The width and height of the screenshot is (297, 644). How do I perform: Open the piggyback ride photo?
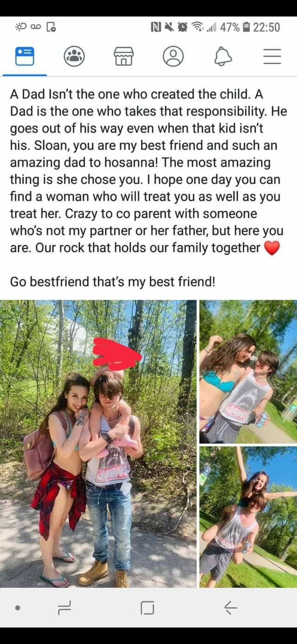pyautogui.click(x=248, y=517)
